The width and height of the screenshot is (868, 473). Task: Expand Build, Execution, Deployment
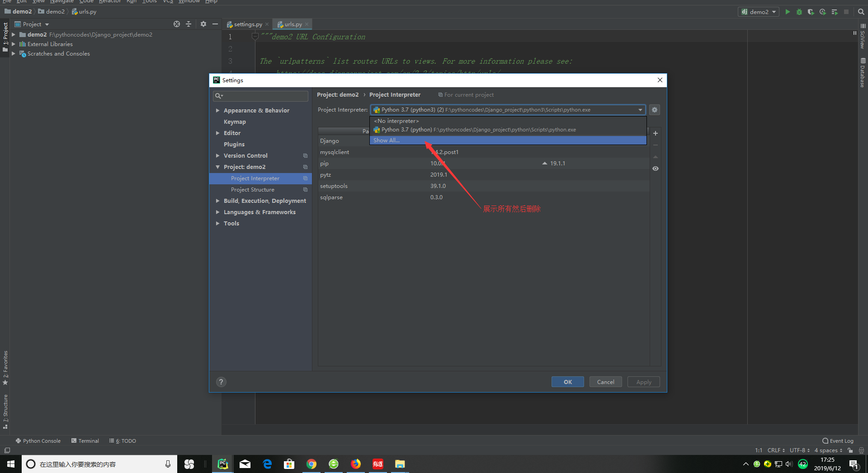point(217,201)
